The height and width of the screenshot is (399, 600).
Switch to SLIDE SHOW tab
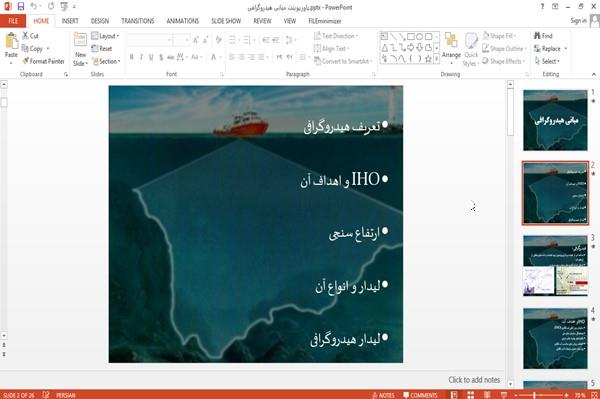[x=226, y=21]
